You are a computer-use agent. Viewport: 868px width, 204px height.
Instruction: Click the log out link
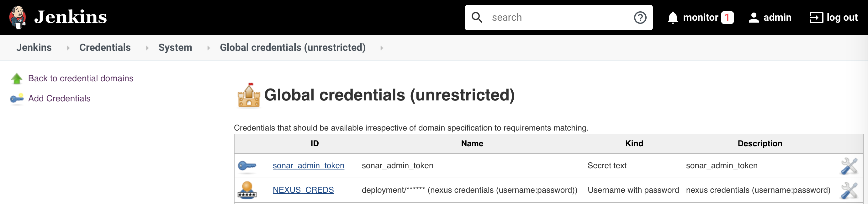click(x=833, y=18)
